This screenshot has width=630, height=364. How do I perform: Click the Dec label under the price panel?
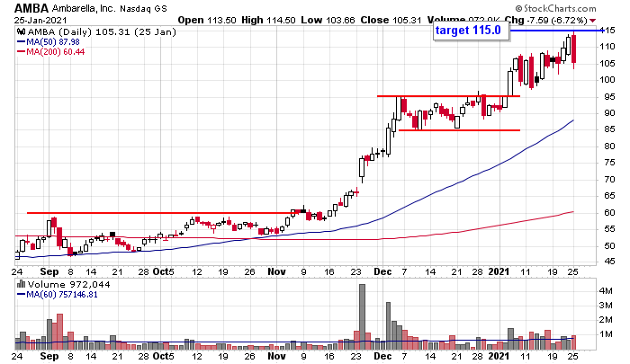pyautogui.click(x=382, y=271)
